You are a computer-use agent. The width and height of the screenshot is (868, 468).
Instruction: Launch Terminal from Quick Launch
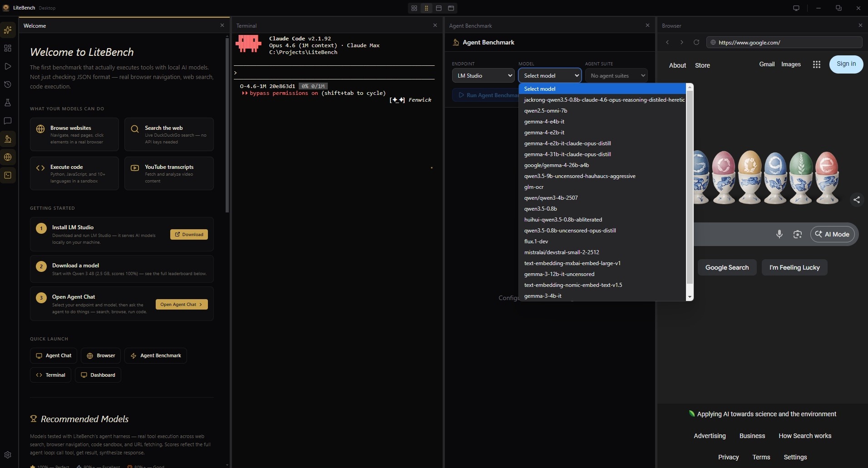pos(50,375)
